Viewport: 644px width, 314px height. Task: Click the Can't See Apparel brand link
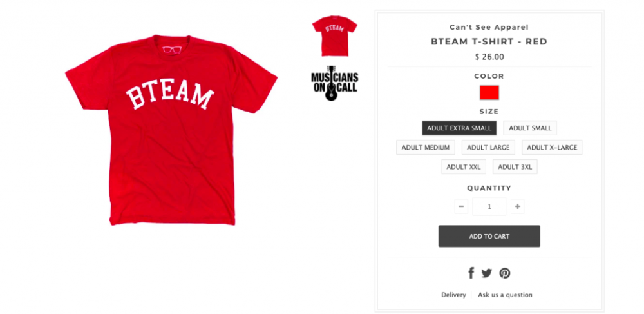[x=489, y=27]
